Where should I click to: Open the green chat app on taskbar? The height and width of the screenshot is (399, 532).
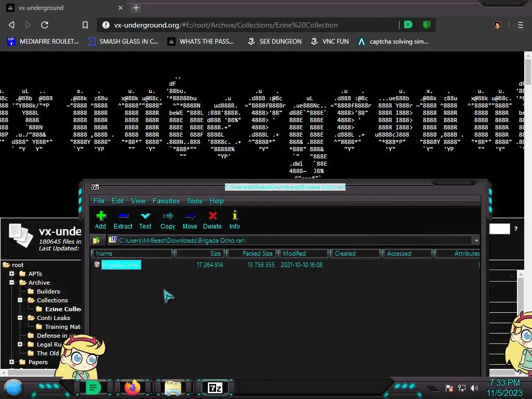click(93, 388)
